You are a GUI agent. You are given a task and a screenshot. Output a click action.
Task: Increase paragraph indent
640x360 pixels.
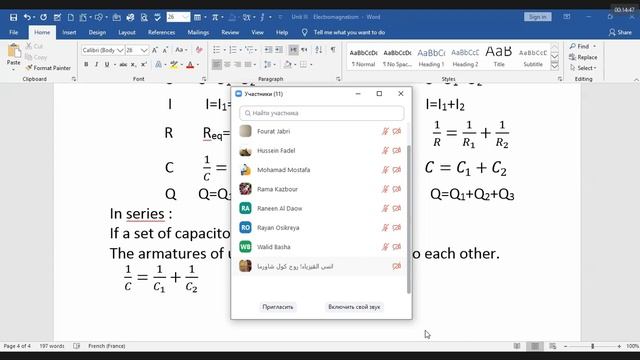pyautogui.click(x=279, y=50)
